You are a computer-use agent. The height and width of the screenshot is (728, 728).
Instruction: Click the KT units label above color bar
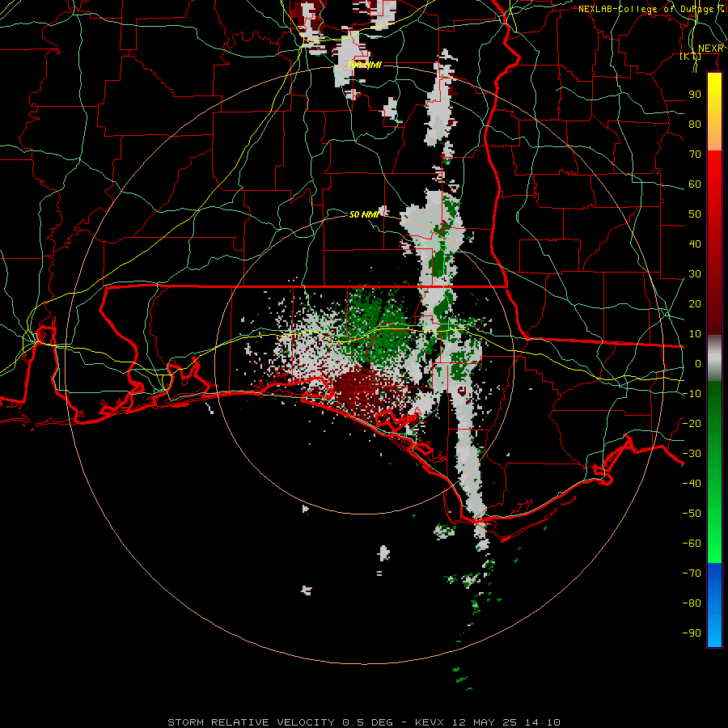[691, 57]
